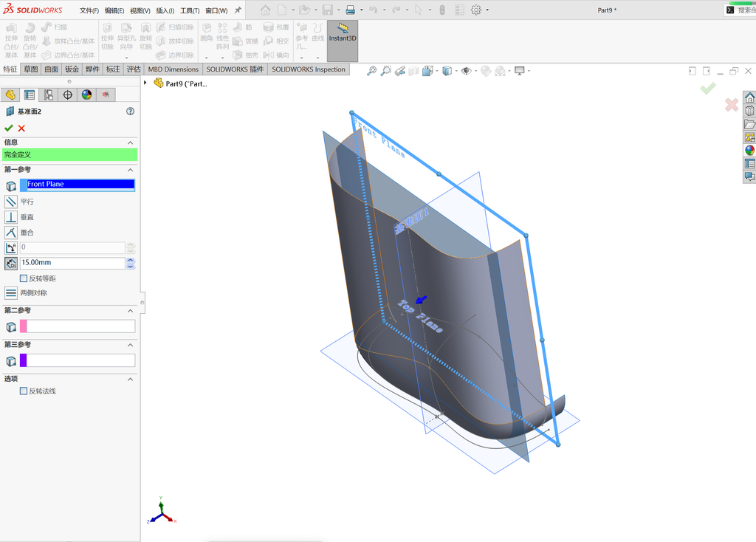Open the view settings monitor icon
This screenshot has height=542, width=756.
tap(519, 71)
